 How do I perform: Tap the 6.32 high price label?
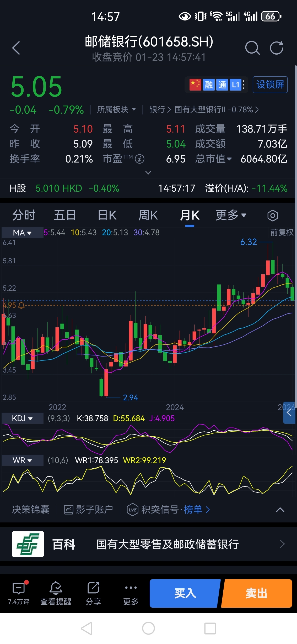click(249, 242)
